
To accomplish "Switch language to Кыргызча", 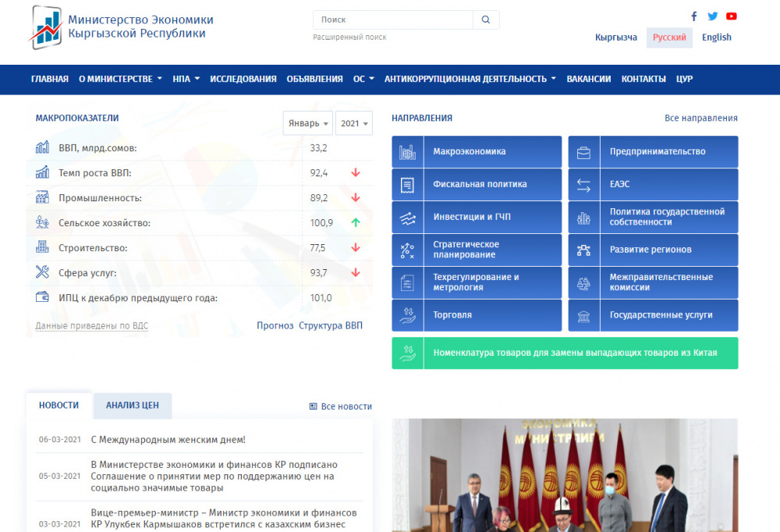I will tap(616, 37).
